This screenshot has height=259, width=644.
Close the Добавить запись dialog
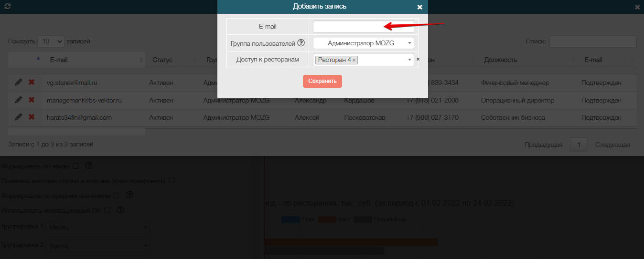[x=419, y=7]
